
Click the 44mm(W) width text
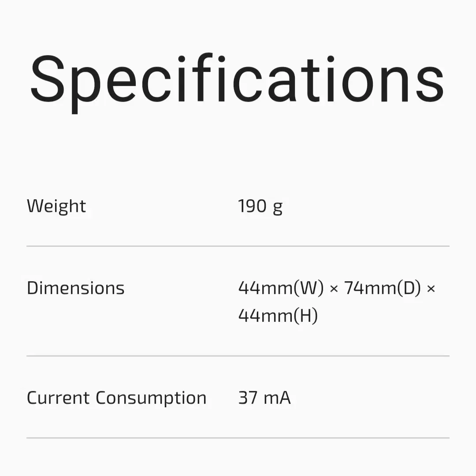[x=281, y=288]
